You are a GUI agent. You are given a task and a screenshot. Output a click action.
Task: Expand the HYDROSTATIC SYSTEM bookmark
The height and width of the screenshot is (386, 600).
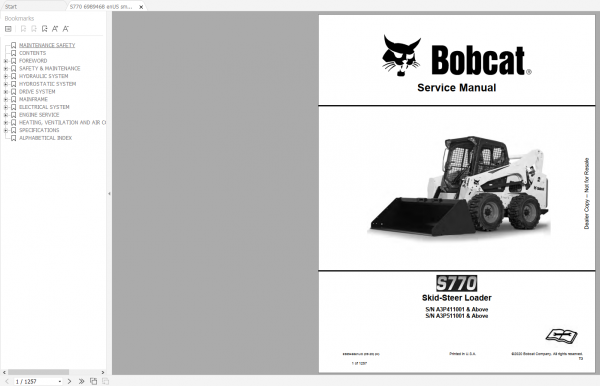[x=6, y=84]
